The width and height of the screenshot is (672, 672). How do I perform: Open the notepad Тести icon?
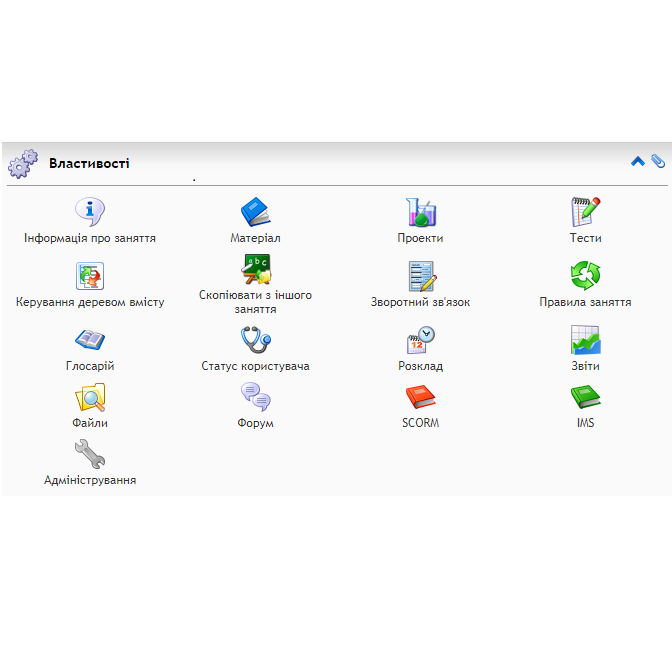point(585,212)
